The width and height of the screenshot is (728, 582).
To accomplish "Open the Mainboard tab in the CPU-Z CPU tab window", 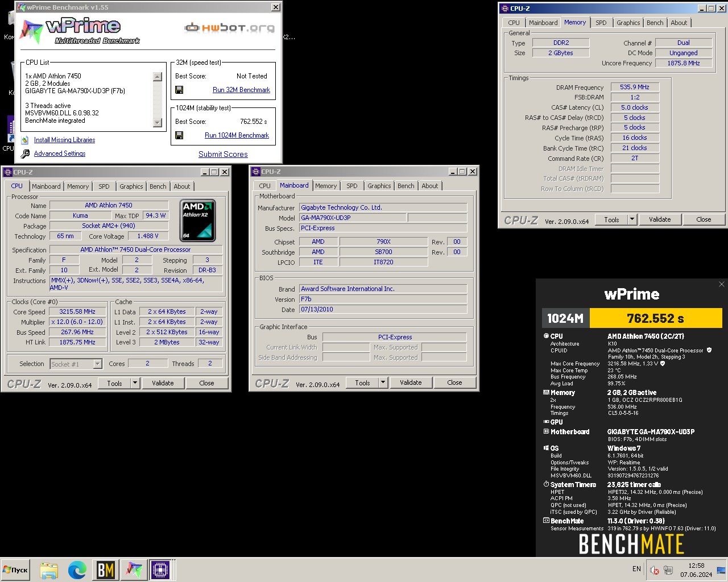I will (x=46, y=186).
